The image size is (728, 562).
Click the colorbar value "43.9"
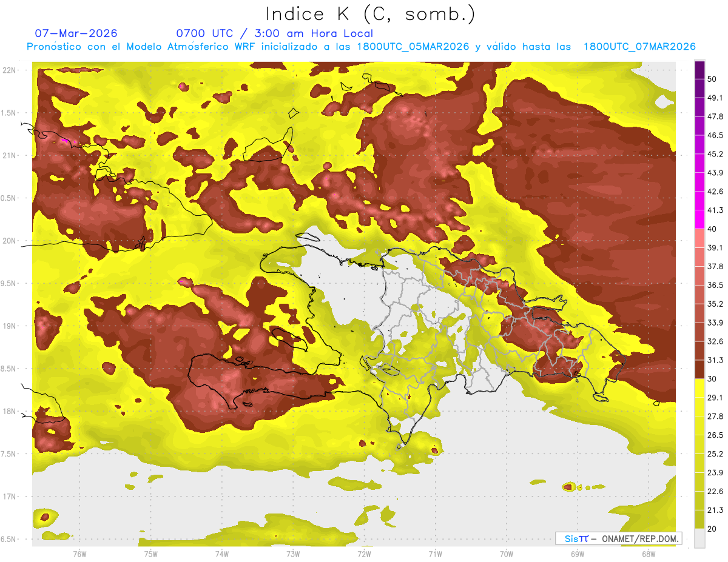(x=715, y=173)
